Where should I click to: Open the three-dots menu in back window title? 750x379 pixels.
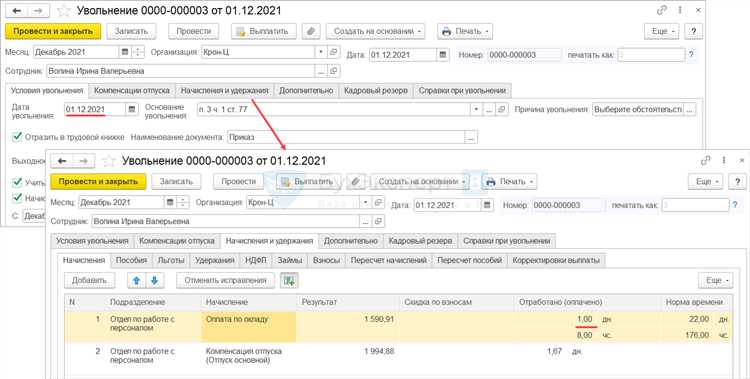click(680, 10)
